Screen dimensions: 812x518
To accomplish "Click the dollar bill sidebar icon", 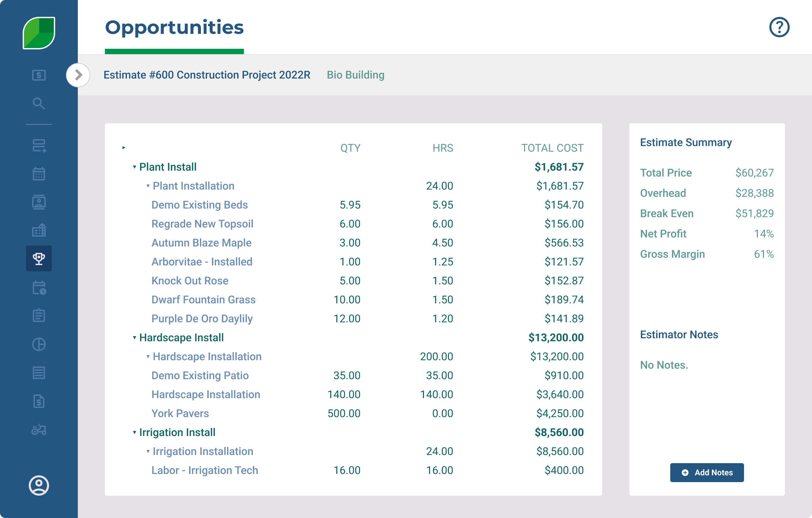I will (39, 75).
